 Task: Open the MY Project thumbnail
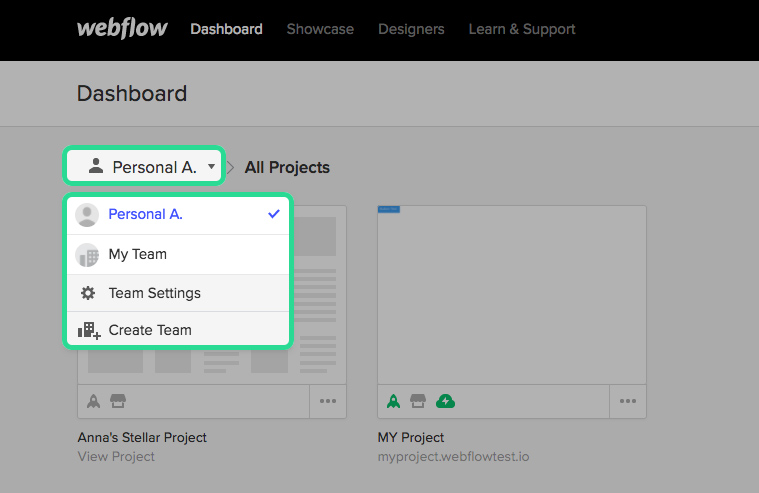click(x=512, y=295)
